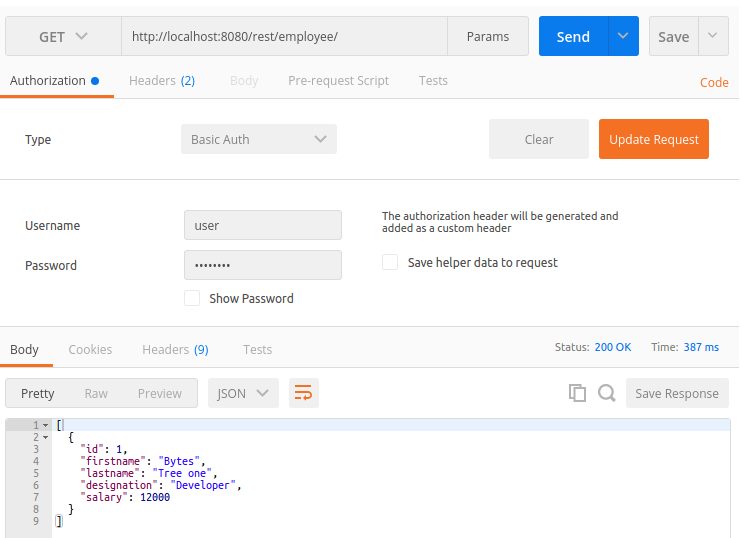Select the request Body tab
The height and width of the screenshot is (538, 742).
click(244, 81)
